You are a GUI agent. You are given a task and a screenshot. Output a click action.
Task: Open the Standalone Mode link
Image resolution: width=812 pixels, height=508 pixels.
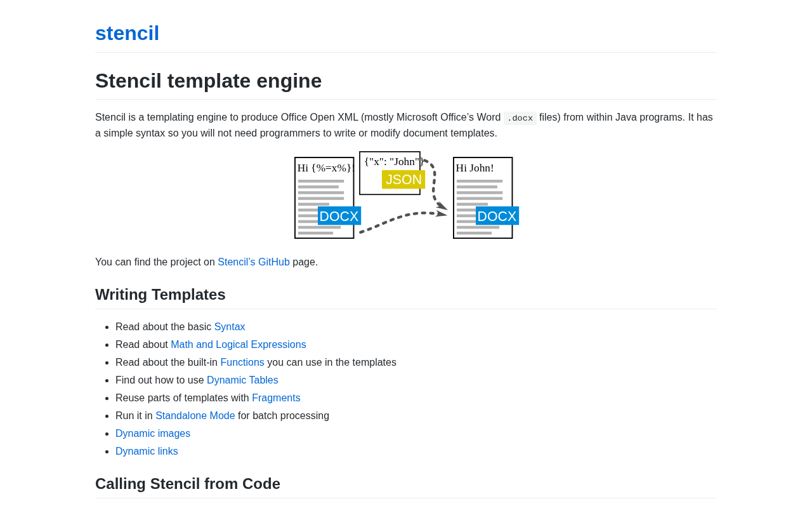point(195,416)
